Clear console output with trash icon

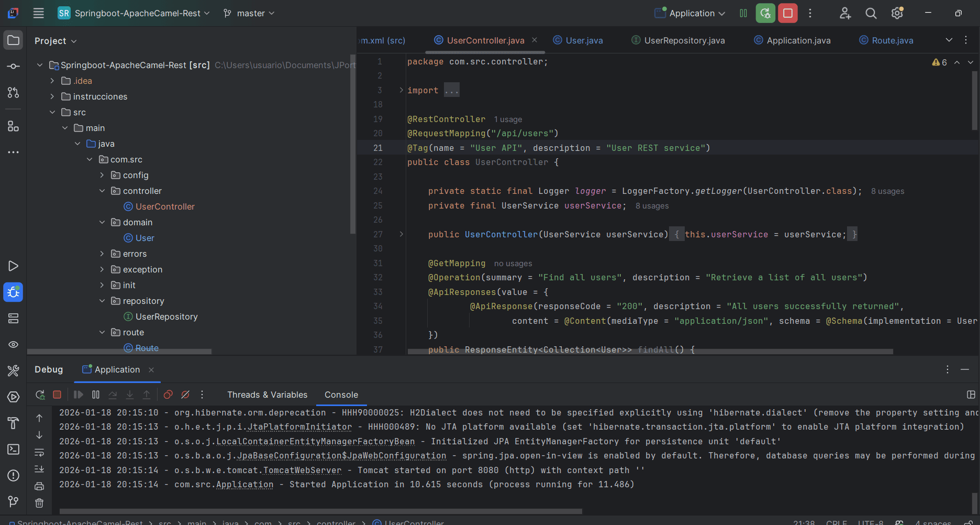coord(39,503)
